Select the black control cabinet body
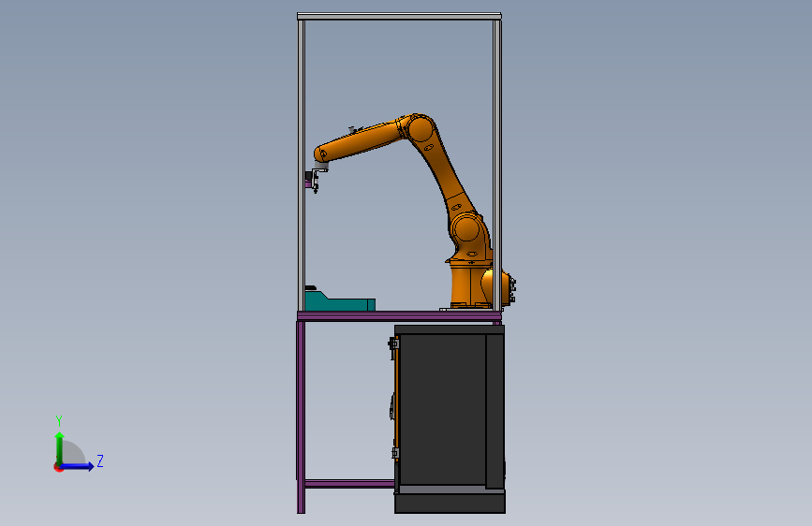The height and width of the screenshot is (526, 812). tap(450, 407)
